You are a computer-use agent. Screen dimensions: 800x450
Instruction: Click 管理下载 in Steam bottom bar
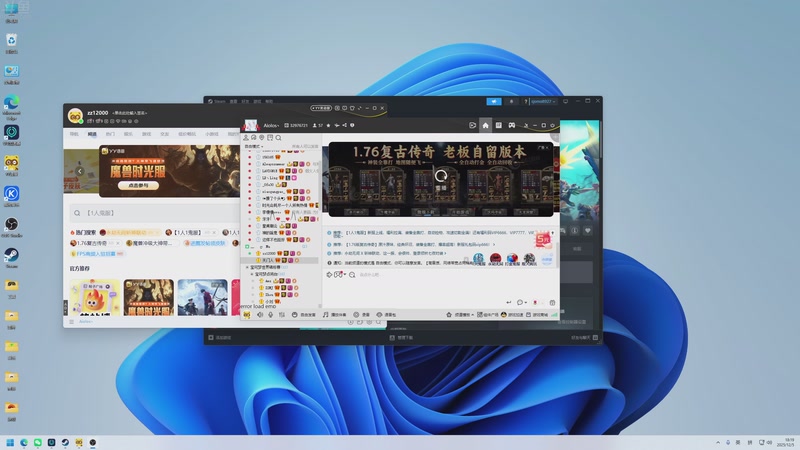click(x=401, y=338)
